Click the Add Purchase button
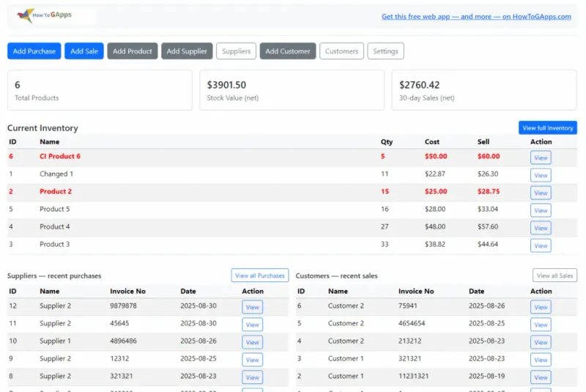The width and height of the screenshot is (586, 392). 34,51
